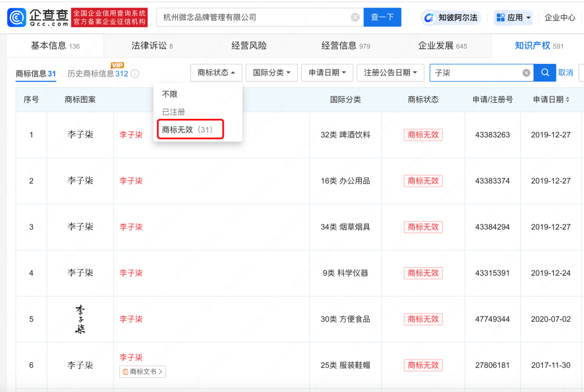
Task: Open 李子柒 link in row 2
Action: pyautogui.click(x=131, y=181)
